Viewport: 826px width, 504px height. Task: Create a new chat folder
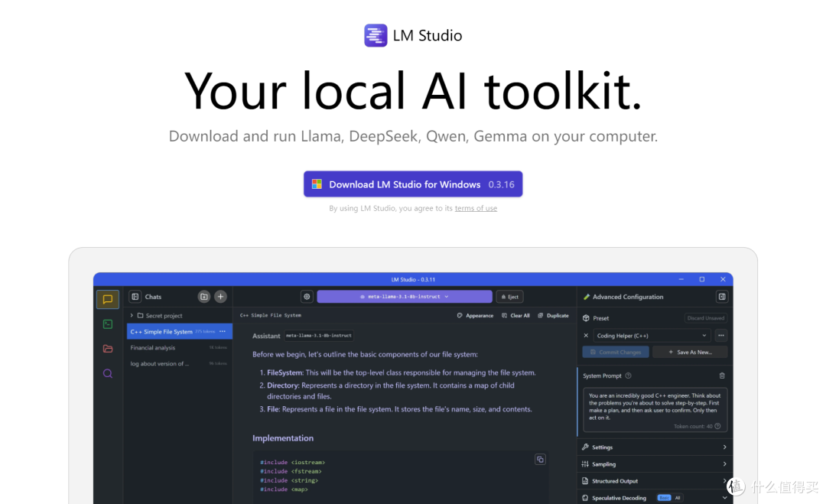tap(204, 297)
